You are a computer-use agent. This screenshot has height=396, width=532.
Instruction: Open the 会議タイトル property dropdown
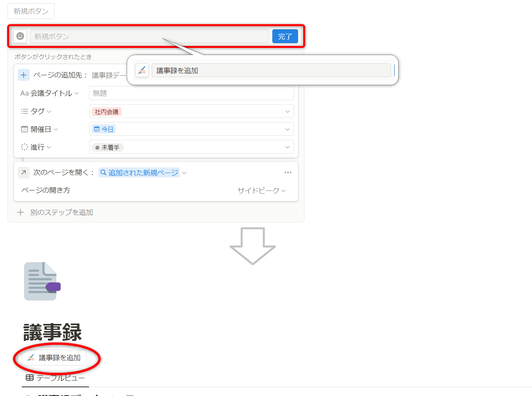(49, 93)
